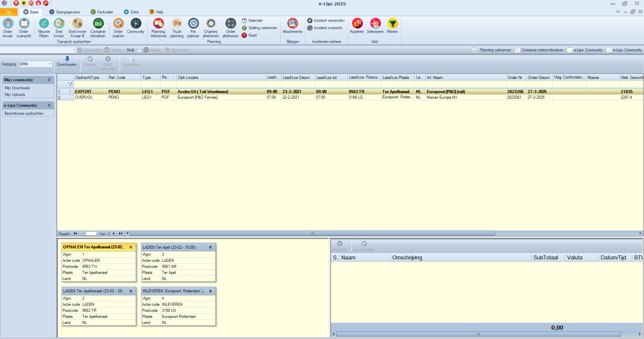Go to next record arrow
Screen dimensions: 644x339
(114, 234)
